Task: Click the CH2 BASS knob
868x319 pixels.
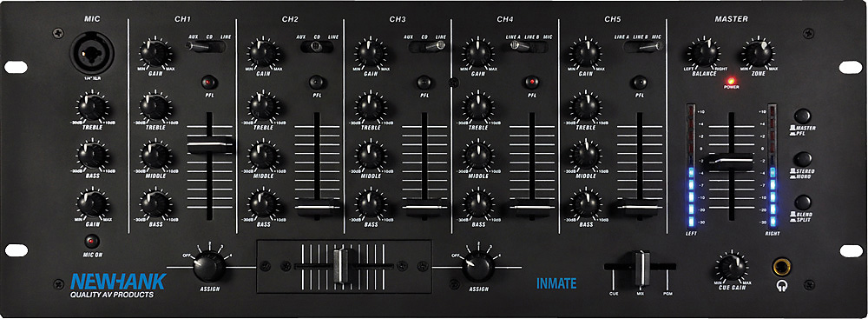Action: pyautogui.click(x=263, y=204)
